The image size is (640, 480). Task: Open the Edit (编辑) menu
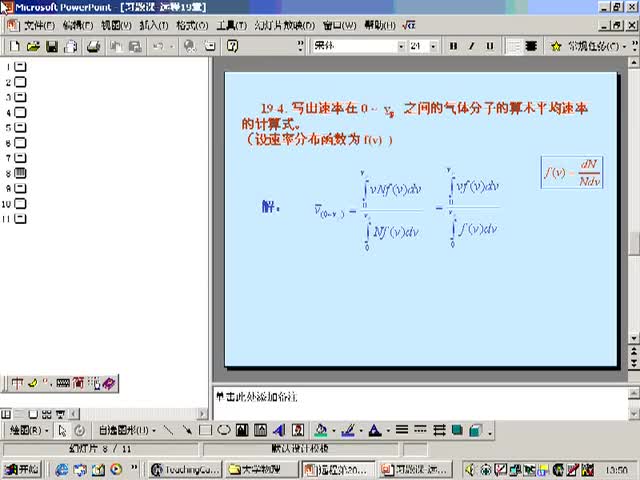pos(78,26)
